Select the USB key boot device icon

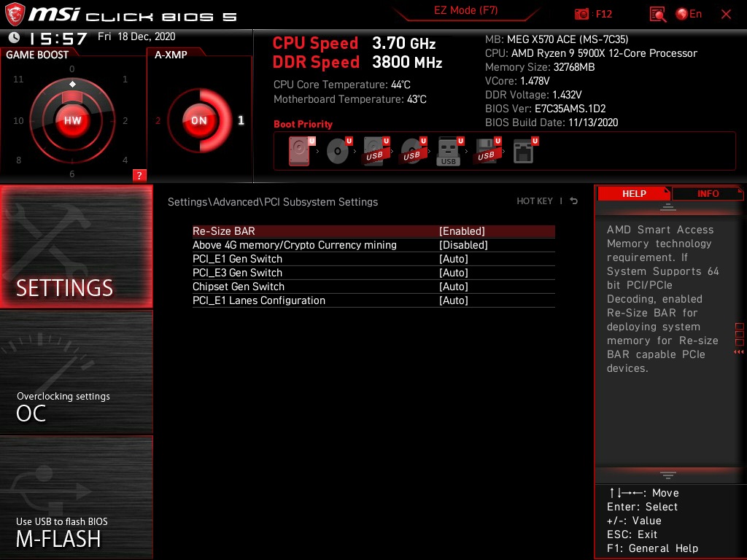click(x=448, y=151)
